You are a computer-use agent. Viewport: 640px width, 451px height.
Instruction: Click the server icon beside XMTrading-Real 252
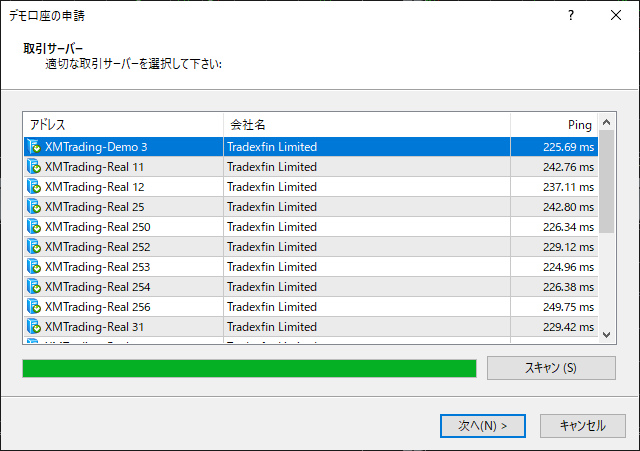(x=34, y=247)
